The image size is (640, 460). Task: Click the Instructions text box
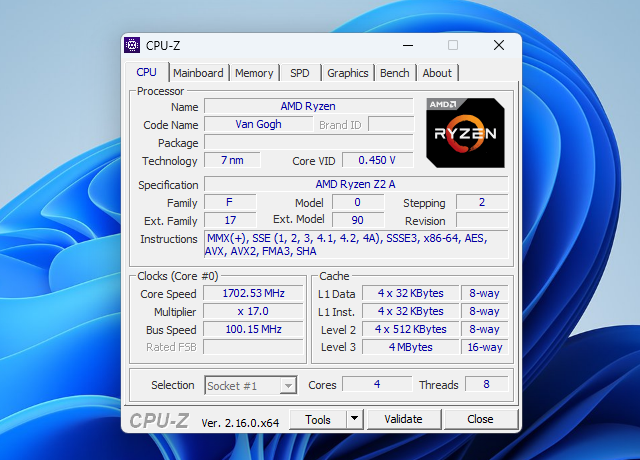[355, 245]
